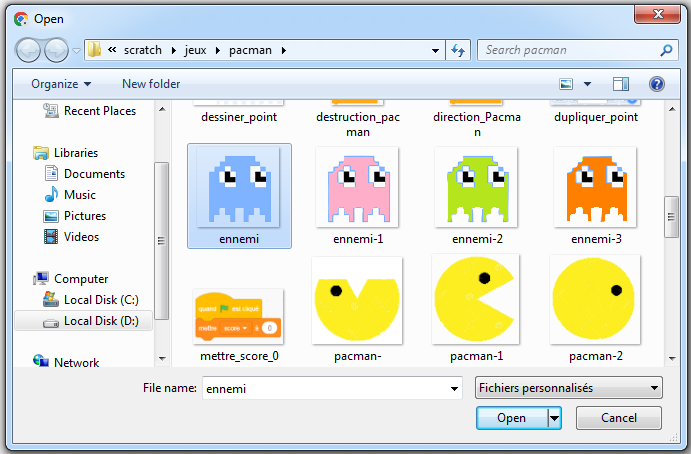This screenshot has width=691, height=454.
Task: Click the Cancel button
Action: tap(619, 418)
